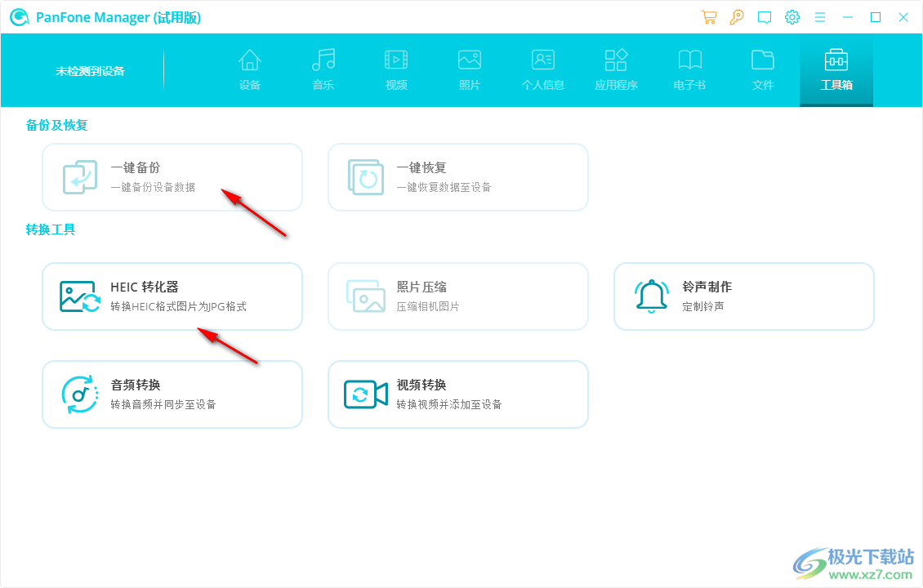Click description 转换视频并添加至设备
This screenshot has width=923, height=588.
click(x=449, y=404)
